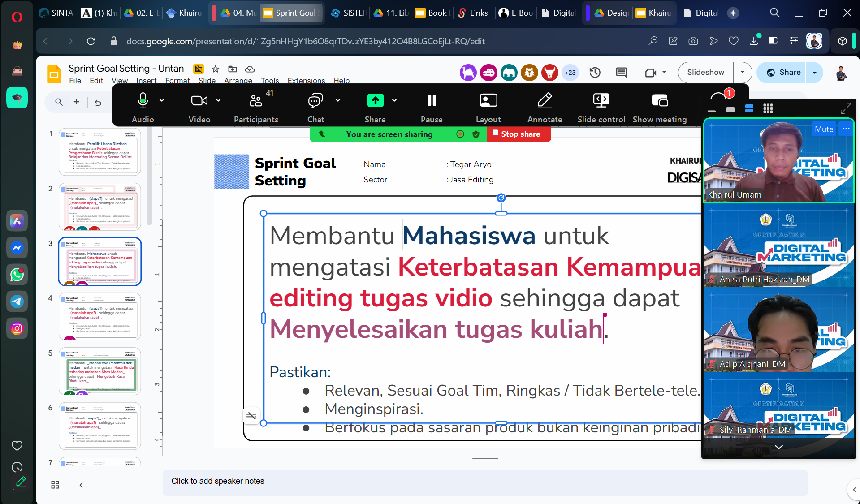Click the Annotate pencil tool
The height and width of the screenshot is (504, 860).
point(545,107)
